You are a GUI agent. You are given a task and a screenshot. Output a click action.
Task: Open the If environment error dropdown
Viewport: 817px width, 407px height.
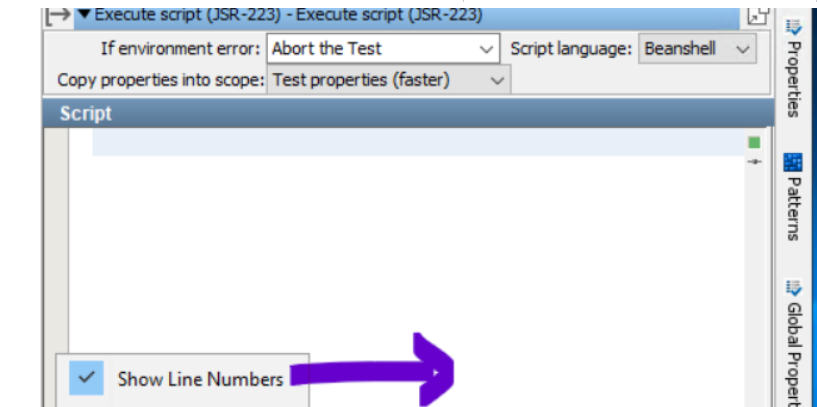click(383, 49)
